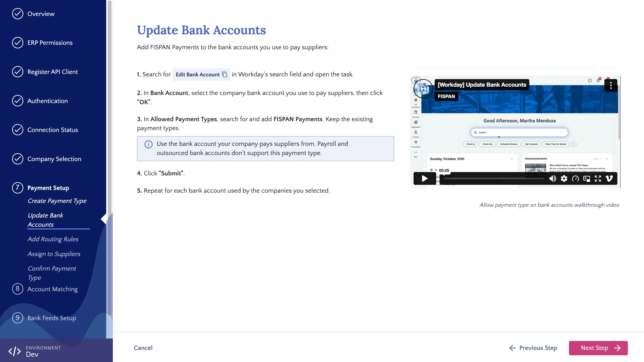The image size is (644, 362).
Task: Click the Account Matching step label
Action: point(52,289)
